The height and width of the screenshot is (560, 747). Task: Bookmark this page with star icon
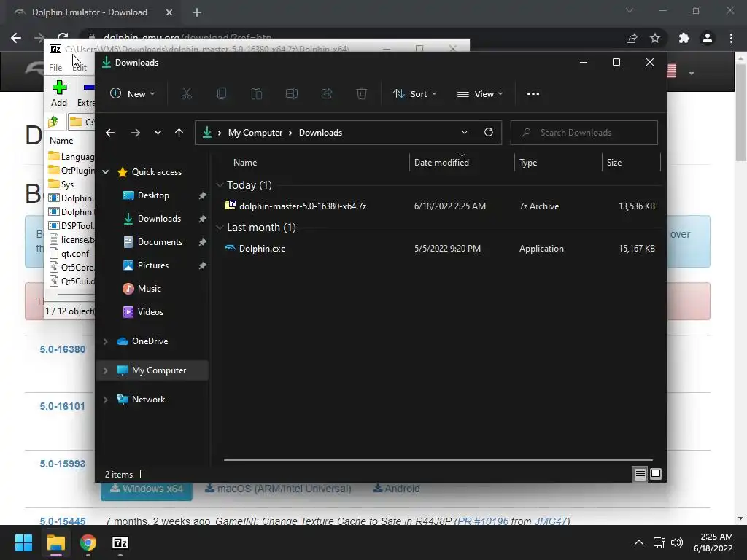click(656, 38)
